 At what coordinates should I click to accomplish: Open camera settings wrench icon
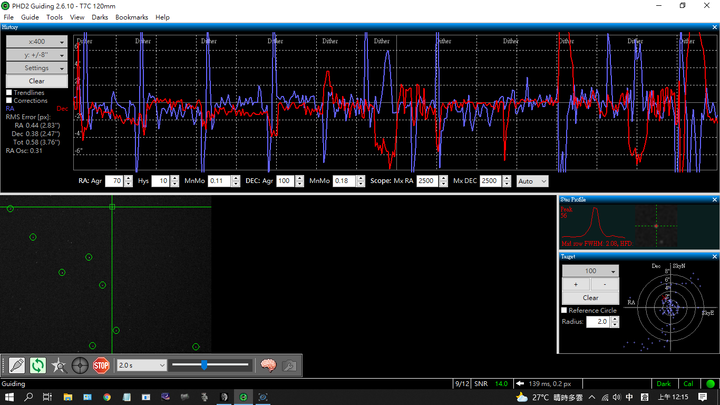click(289, 366)
